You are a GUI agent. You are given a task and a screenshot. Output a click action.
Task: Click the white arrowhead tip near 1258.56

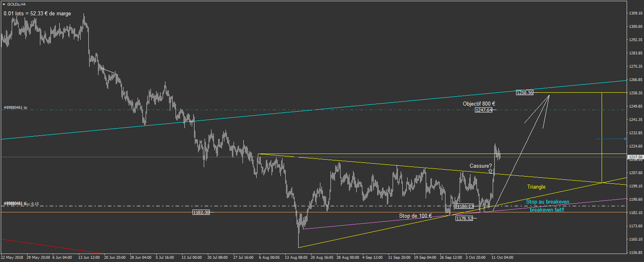pos(549,96)
